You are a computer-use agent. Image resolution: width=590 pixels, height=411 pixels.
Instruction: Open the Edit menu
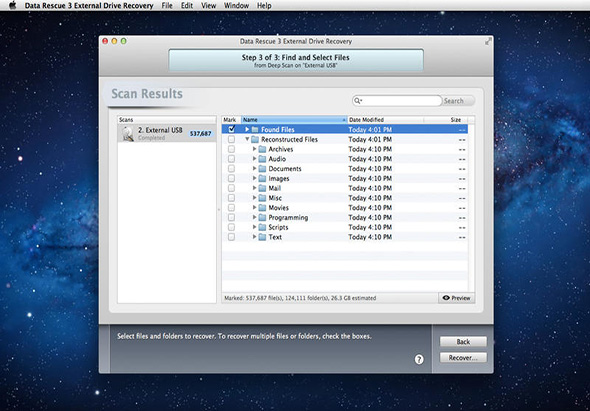187,6
